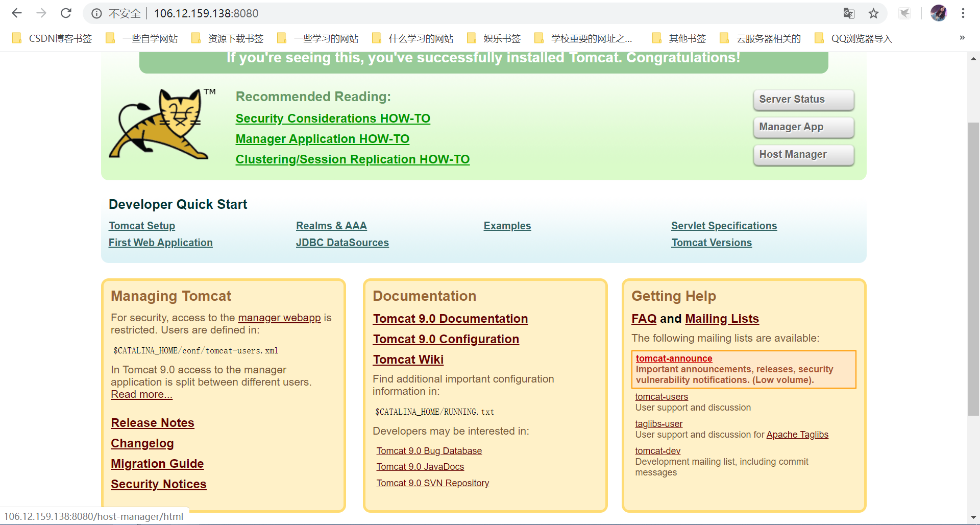Open the Tomcat Wiki link
This screenshot has width=980, height=525.
click(408, 360)
